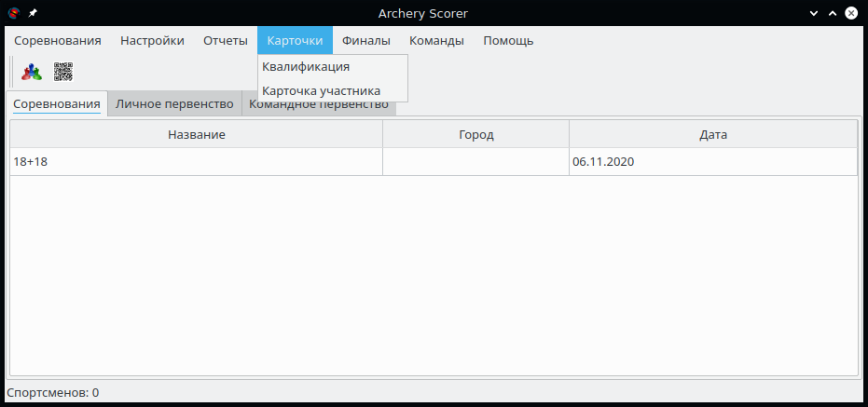The width and height of the screenshot is (868, 407).
Task: Expand the Отчеты menu
Action: click(226, 41)
